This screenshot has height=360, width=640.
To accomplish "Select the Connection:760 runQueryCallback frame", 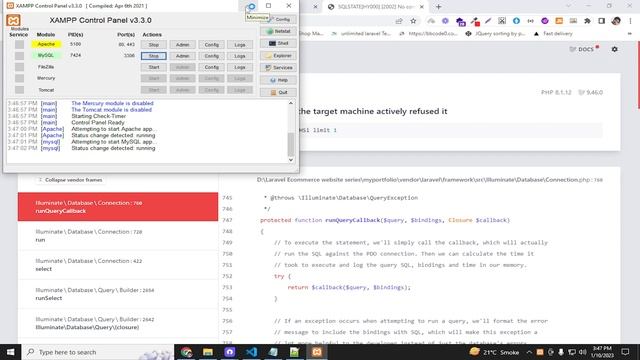I will coord(118,207).
